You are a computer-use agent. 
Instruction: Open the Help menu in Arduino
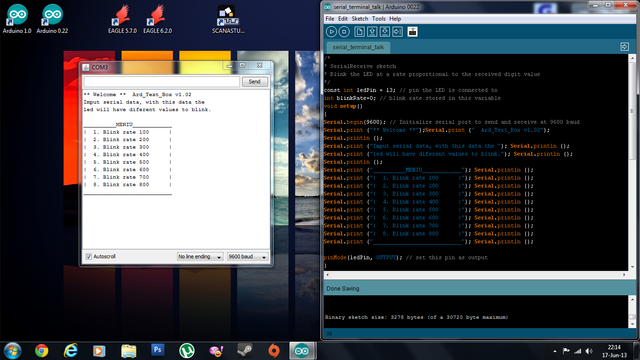395,19
